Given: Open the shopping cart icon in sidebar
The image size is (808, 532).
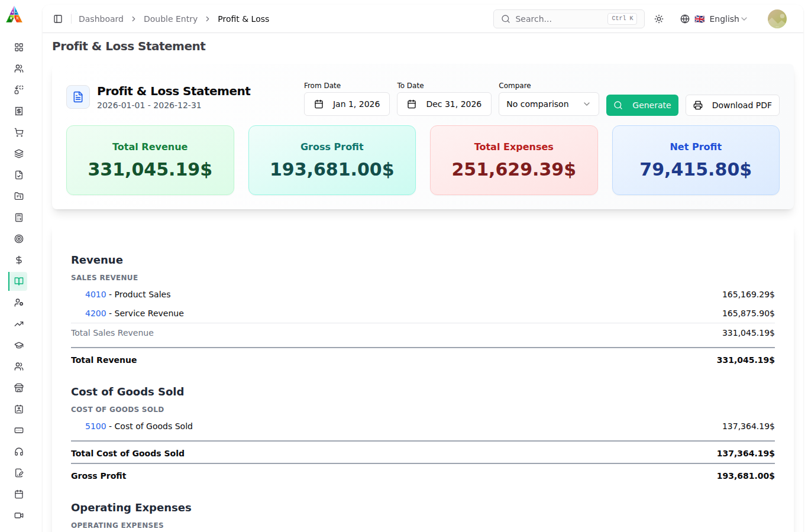Looking at the screenshot, I should 19,132.
